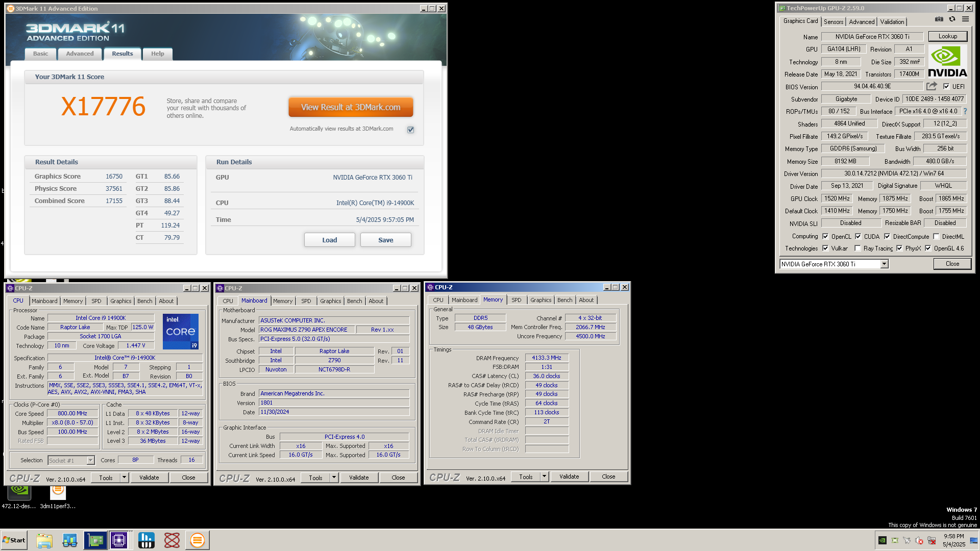
Task: Click View Result at 3DMark.com button
Action: point(351,107)
